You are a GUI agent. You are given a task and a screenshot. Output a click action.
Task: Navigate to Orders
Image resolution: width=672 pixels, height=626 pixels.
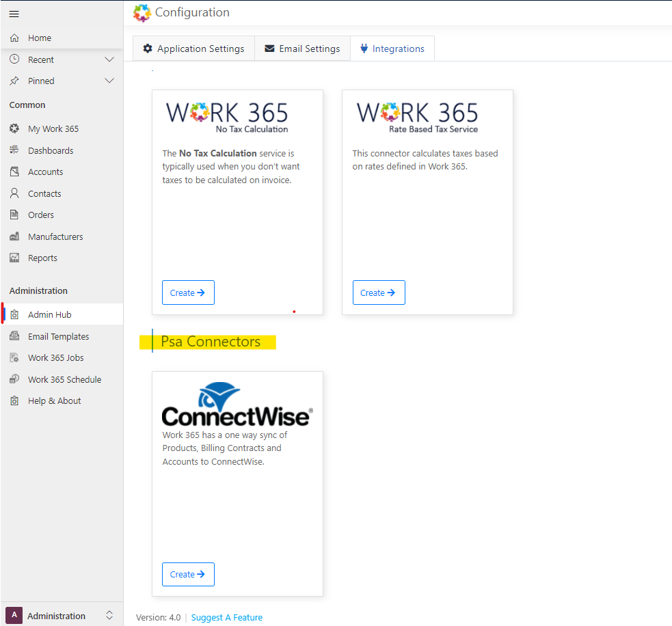coord(62,215)
